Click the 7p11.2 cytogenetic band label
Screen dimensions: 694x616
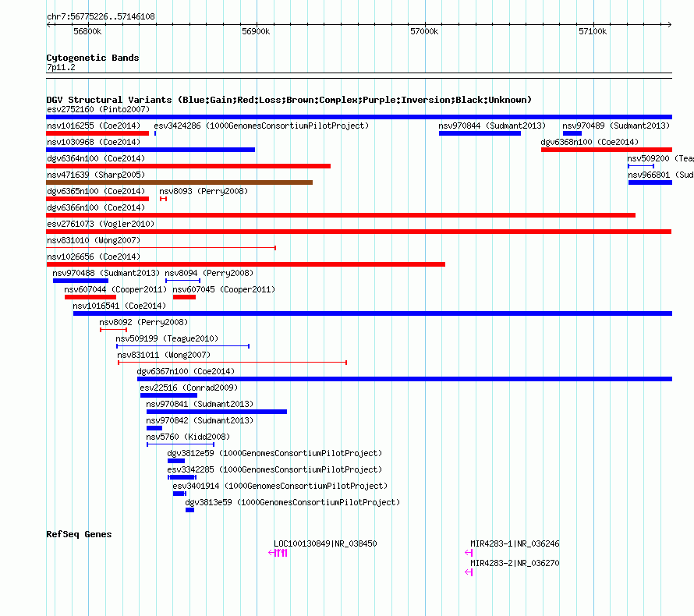[x=61, y=67]
